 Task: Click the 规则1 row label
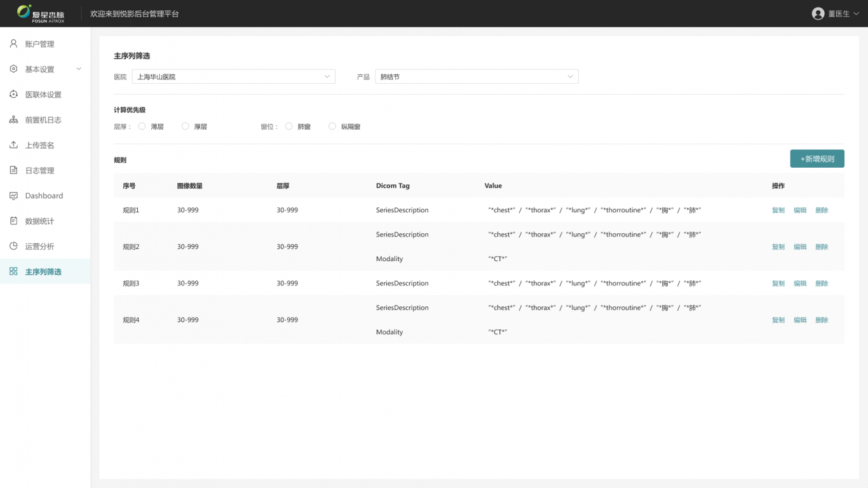[131, 210]
